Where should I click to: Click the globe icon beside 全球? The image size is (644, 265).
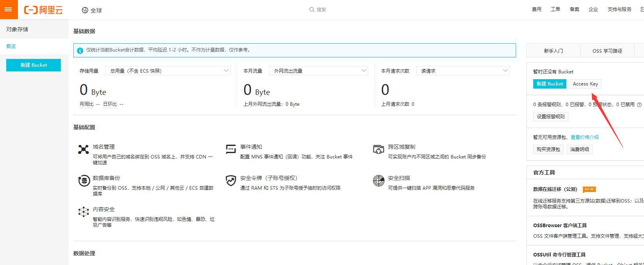click(x=85, y=10)
